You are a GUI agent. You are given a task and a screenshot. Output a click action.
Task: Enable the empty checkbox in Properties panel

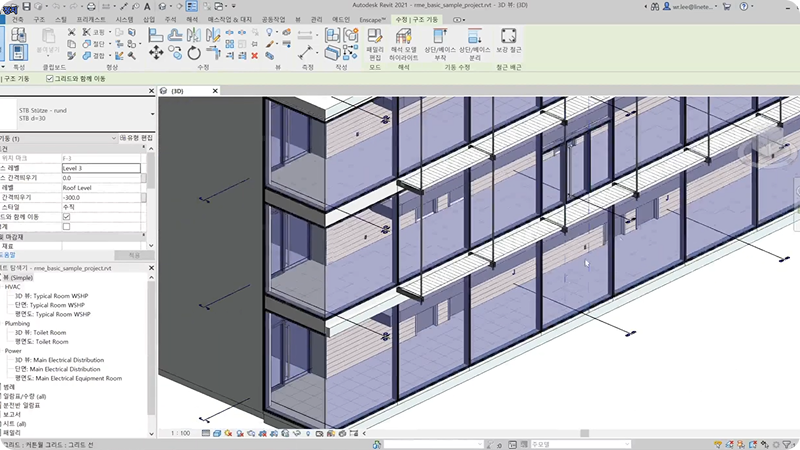66,226
